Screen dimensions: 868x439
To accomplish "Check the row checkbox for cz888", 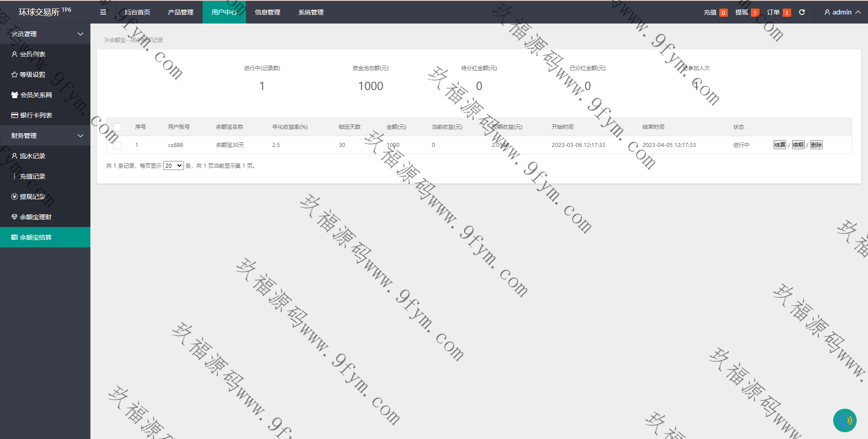I will (118, 145).
